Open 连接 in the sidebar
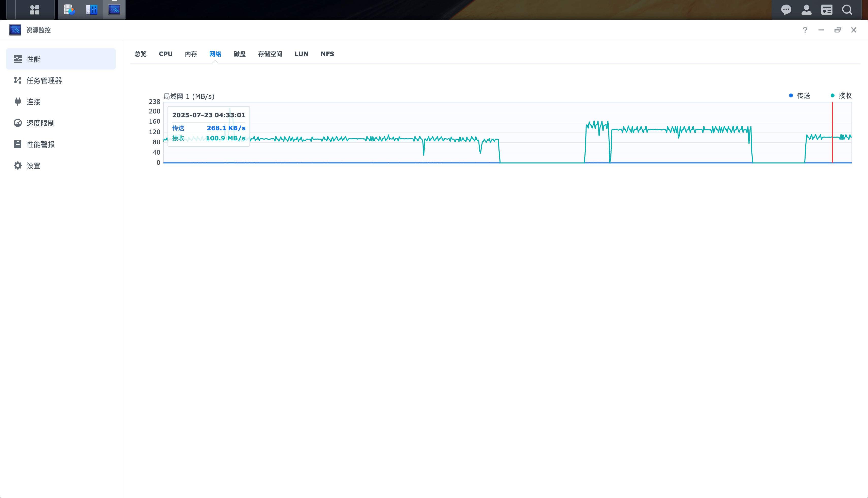The image size is (868, 498). point(61,102)
